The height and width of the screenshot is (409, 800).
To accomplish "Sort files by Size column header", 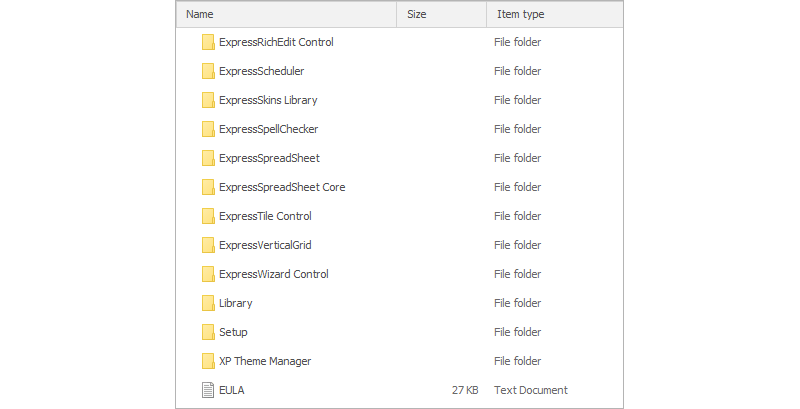I will (417, 14).
